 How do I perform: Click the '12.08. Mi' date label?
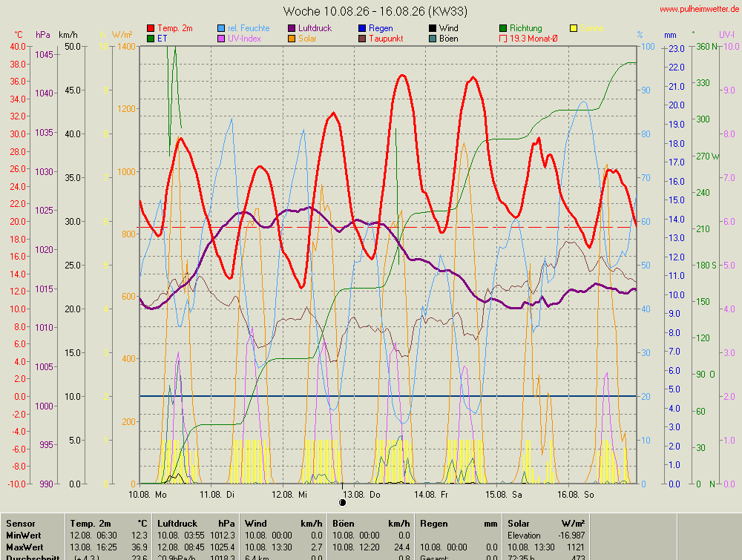coord(289,495)
